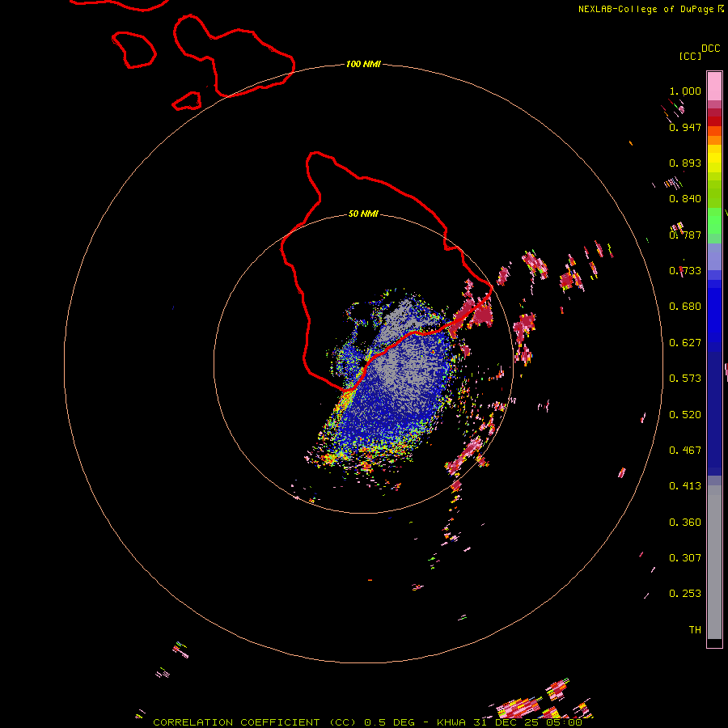Viewport: 728px width, 728px height.
Task: Select the 0.413 legend value
Action: [x=685, y=486]
